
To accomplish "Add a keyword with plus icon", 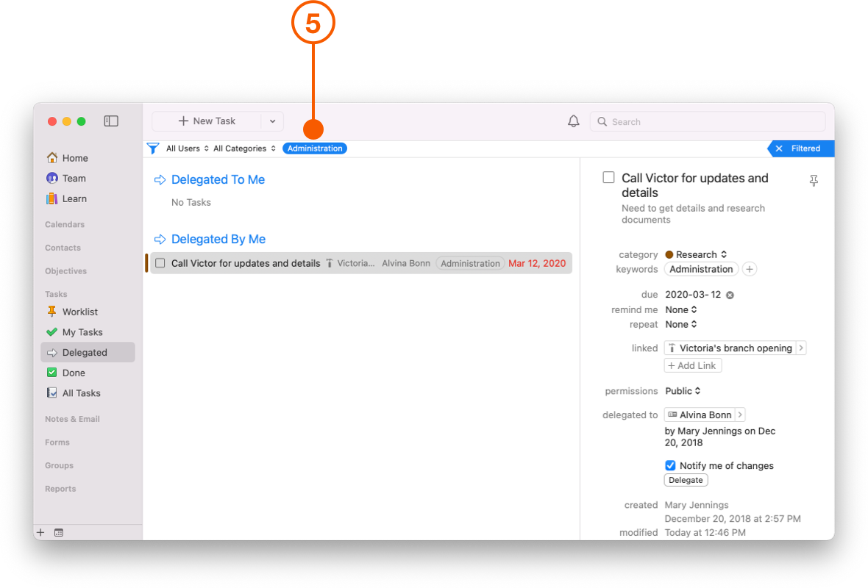I will (749, 269).
